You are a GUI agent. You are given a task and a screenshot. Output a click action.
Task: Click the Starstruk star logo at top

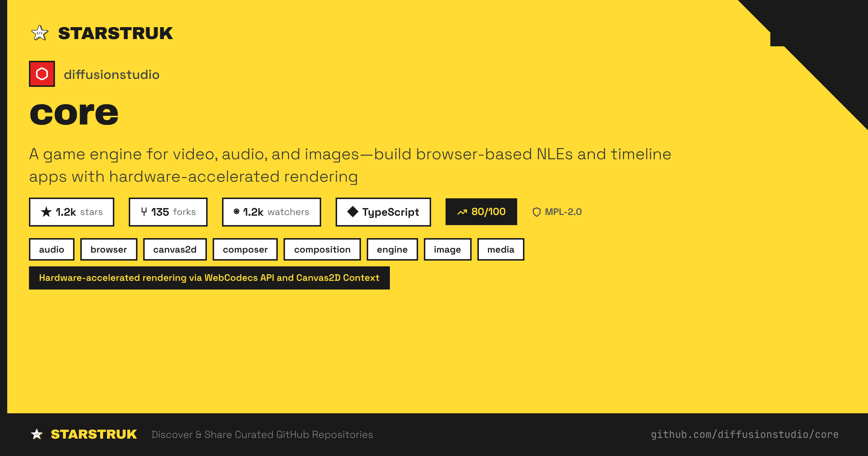pyautogui.click(x=40, y=33)
